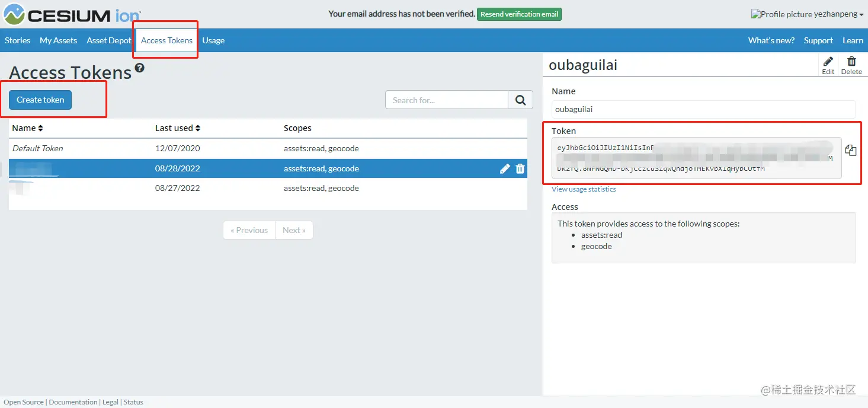Open the yezhanpeng profile dropdown
Screen dimensions: 868x408
(807, 14)
